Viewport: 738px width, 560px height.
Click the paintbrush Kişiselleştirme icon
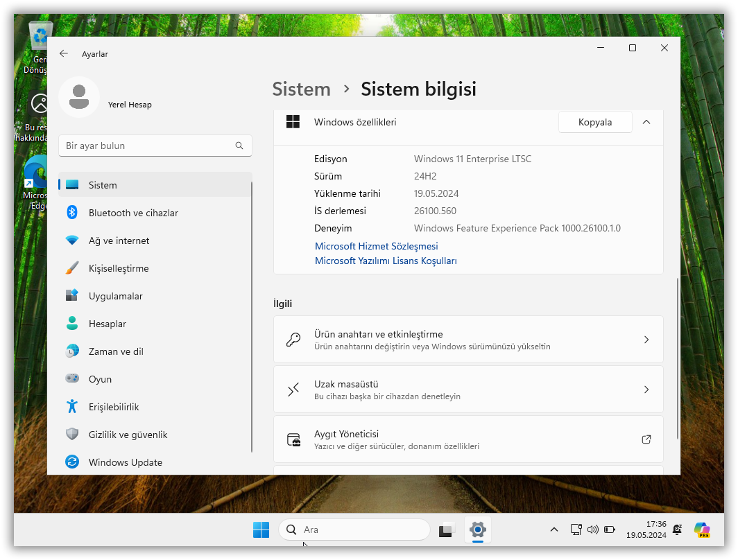pyautogui.click(x=72, y=268)
